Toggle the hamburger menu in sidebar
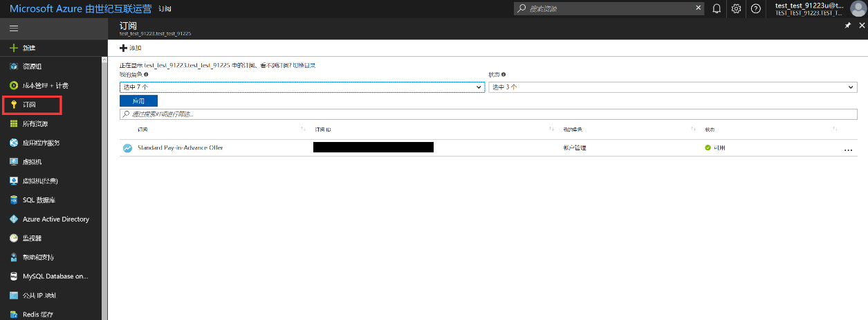Viewport: 868px width, 320px height. [x=14, y=28]
